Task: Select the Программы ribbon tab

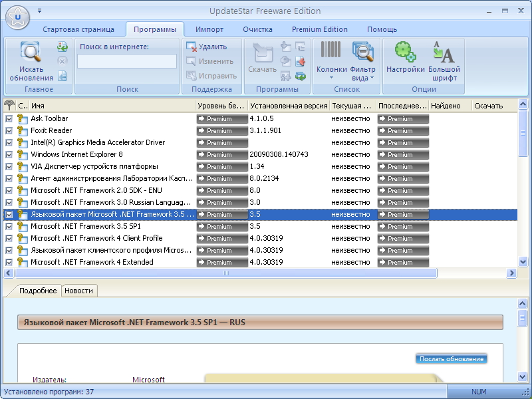Action: pyautogui.click(x=155, y=29)
